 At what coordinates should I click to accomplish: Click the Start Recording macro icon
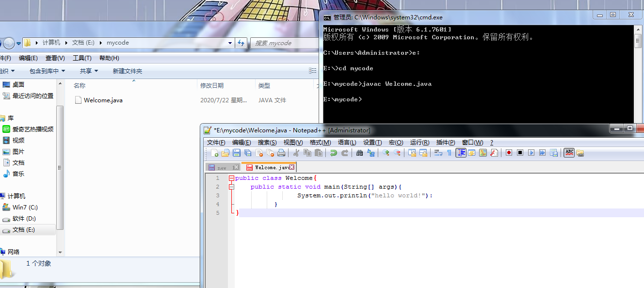pyautogui.click(x=509, y=153)
